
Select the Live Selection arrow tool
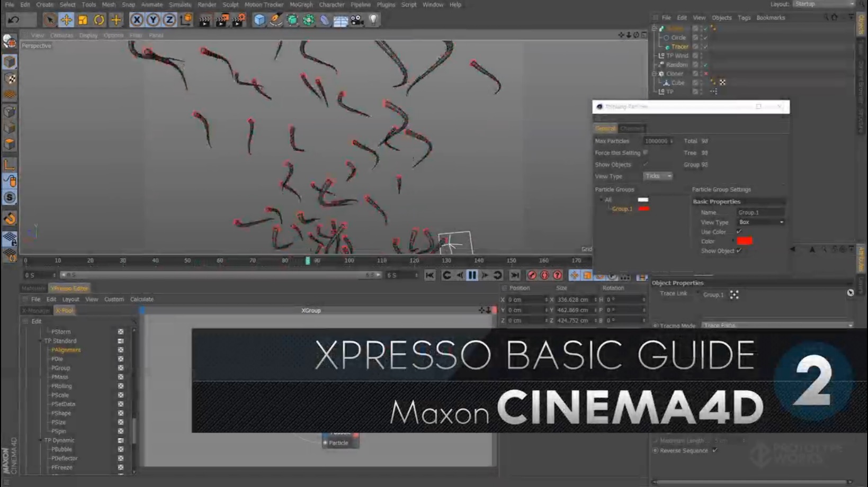coord(50,20)
